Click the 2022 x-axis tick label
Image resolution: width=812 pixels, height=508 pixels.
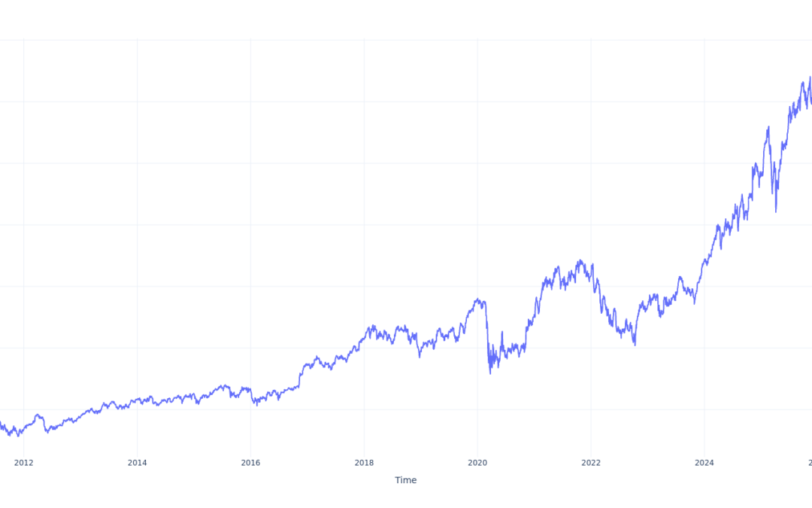591,463
